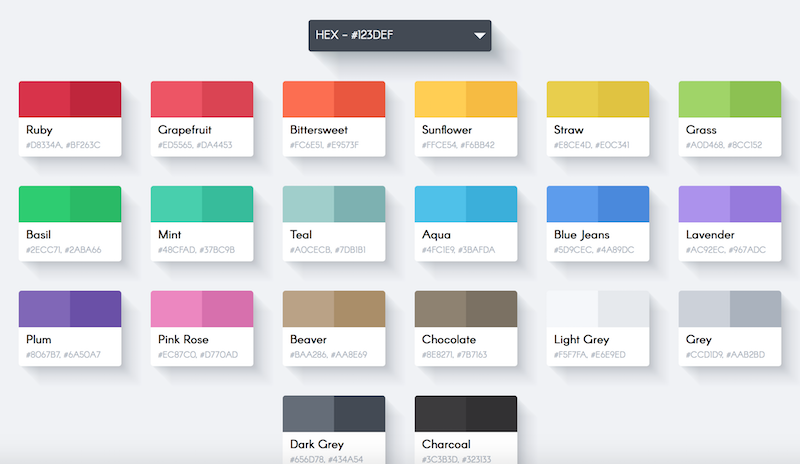Choose the darker Straw swatch #E0C341
This screenshot has height=464, width=800.
(624, 99)
